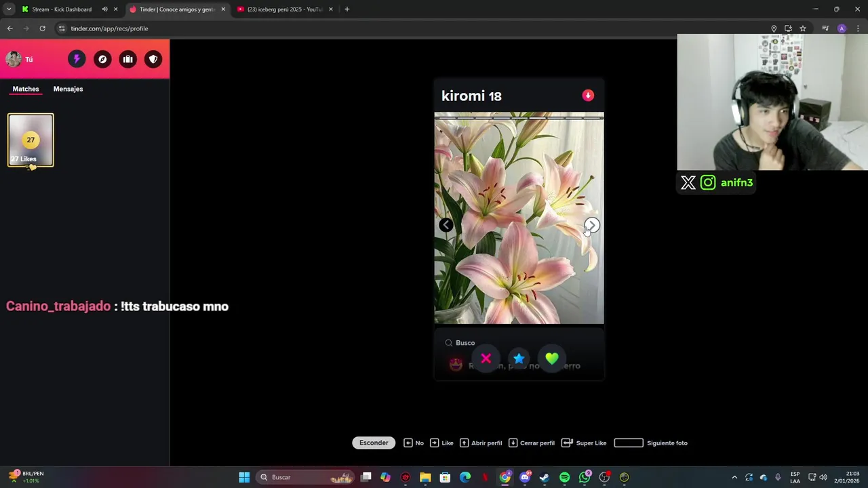Viewport: 868px width, 488px height.
Task: Switch to the iceberg perú 2025 YouTube tab
Action: tap(284, 9)
